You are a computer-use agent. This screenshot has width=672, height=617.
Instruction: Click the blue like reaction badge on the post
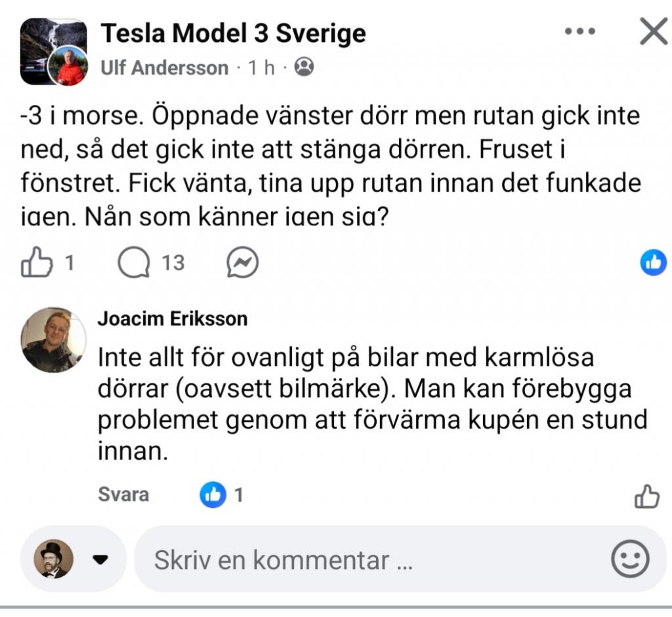click(x=652, y=261)
